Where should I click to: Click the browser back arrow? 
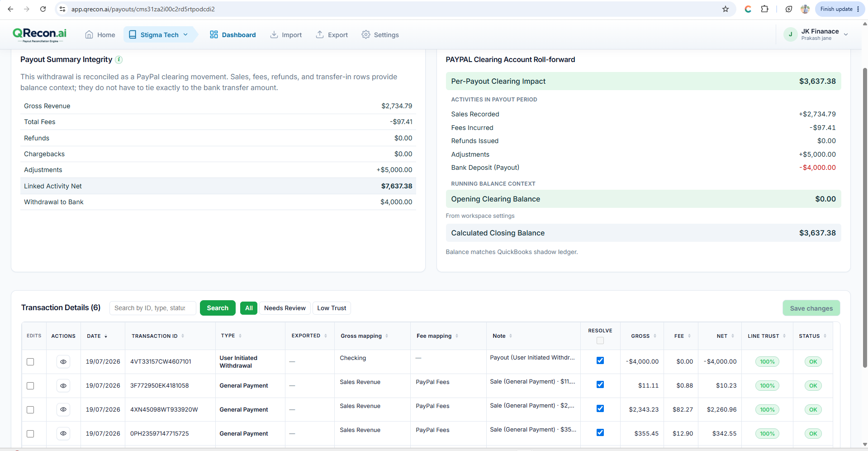pos(10,9)
